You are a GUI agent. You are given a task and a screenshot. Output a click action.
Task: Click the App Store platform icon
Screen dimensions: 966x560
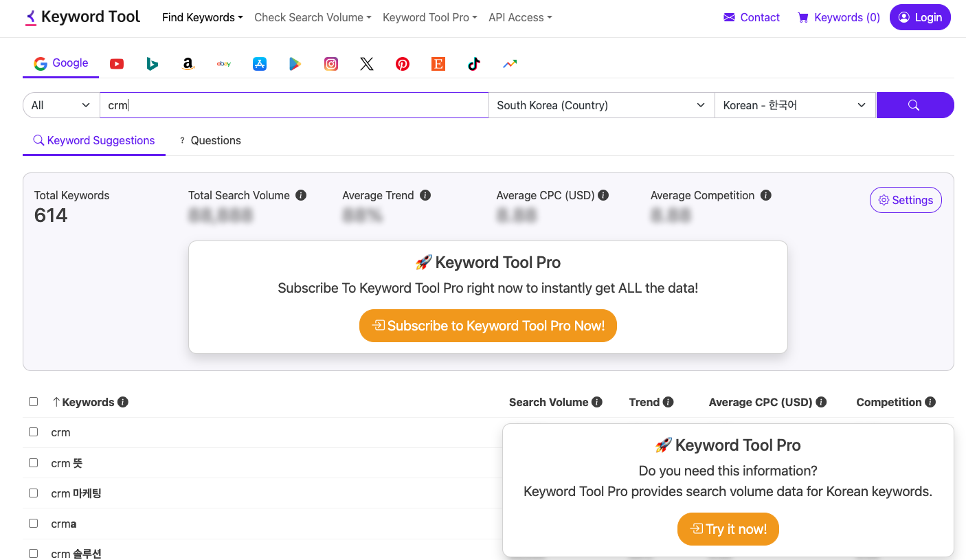(260, 63)
